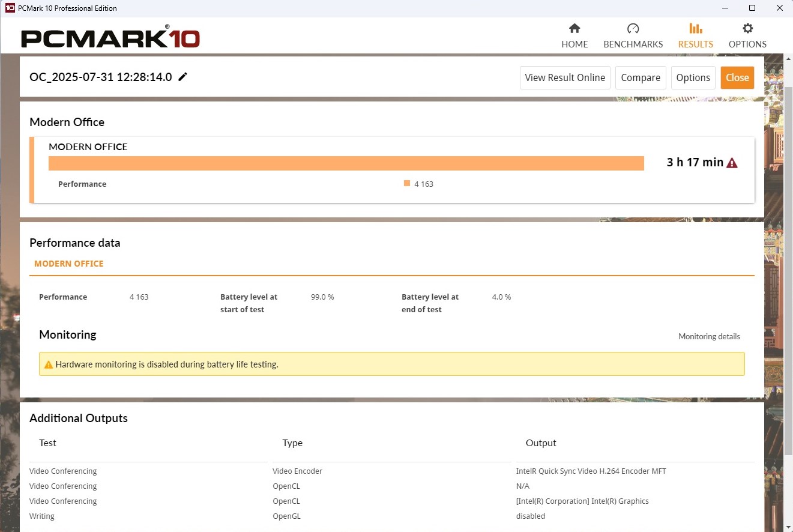Maximize the PCMark 10 window
Screen dimensions: 793x532
(x=752, y=8)
